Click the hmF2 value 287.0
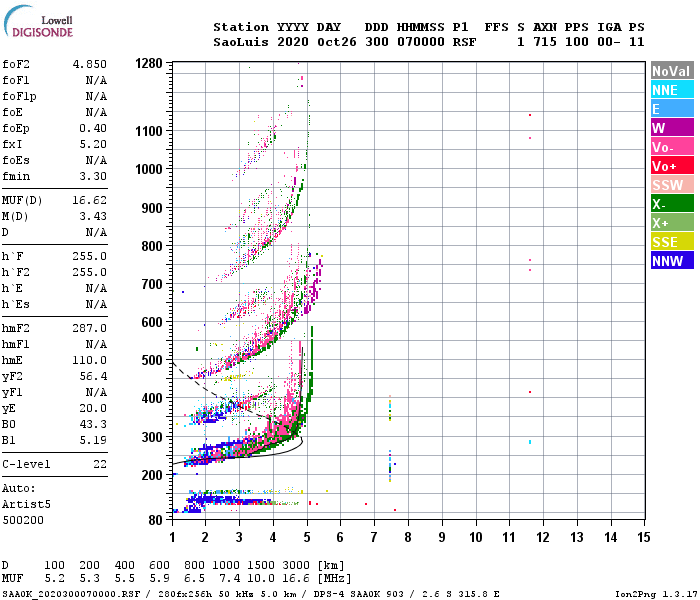Image resolution: width=700 pixels, height=600 pixels. (90, 329)
